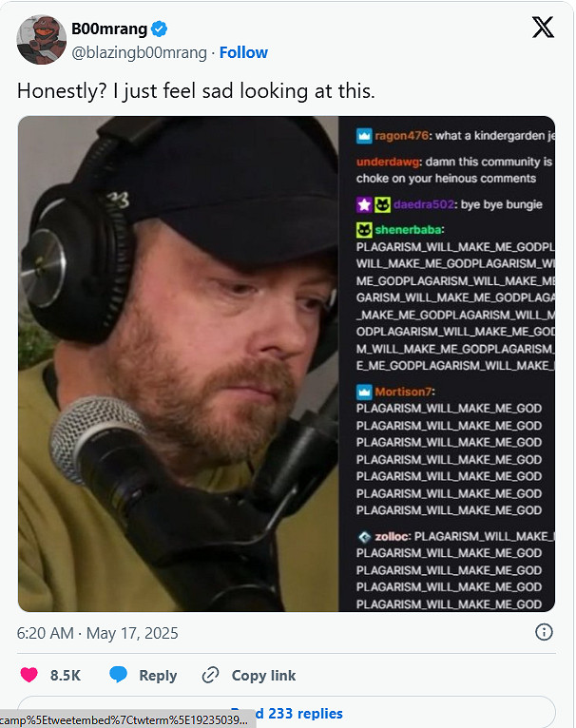Click the chain copy link icon
The height and width of the screenshot is (728, 576).
pos(210,675)
